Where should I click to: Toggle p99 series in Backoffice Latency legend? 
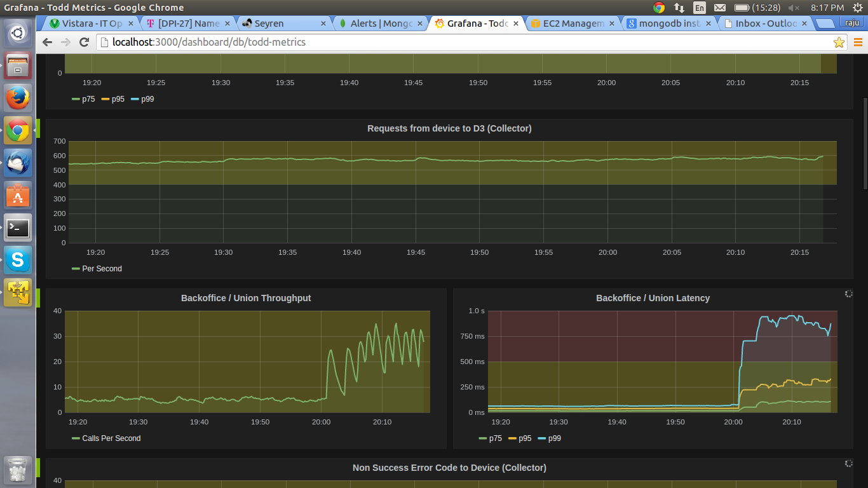[x=554, y=438]
